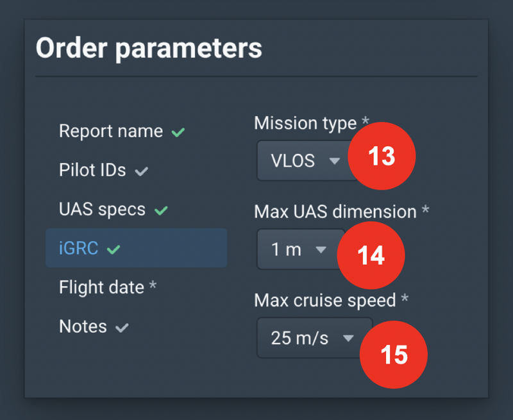Viewport: 513px width, 420px height.
Task: Open the UAS specs section
Action: click(103, 210)
